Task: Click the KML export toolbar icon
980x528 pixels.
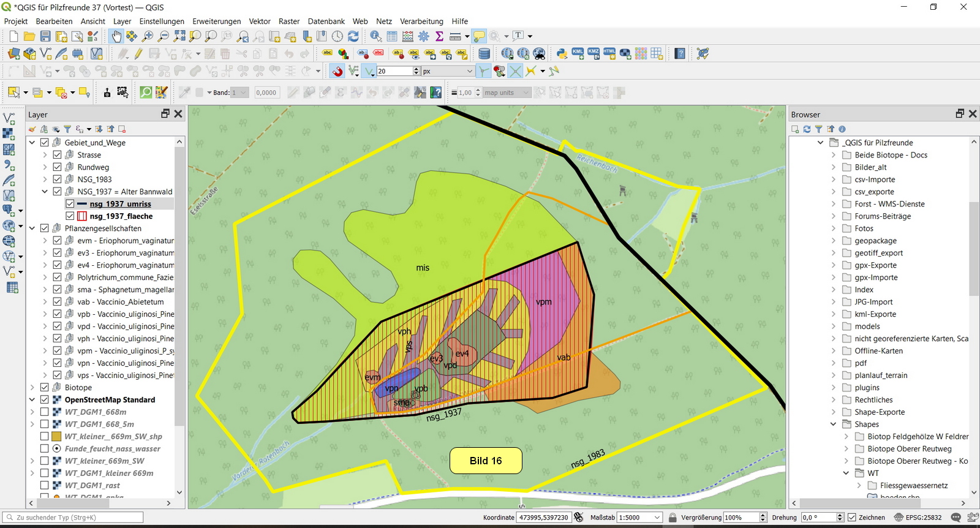Action: pos(578,54)
